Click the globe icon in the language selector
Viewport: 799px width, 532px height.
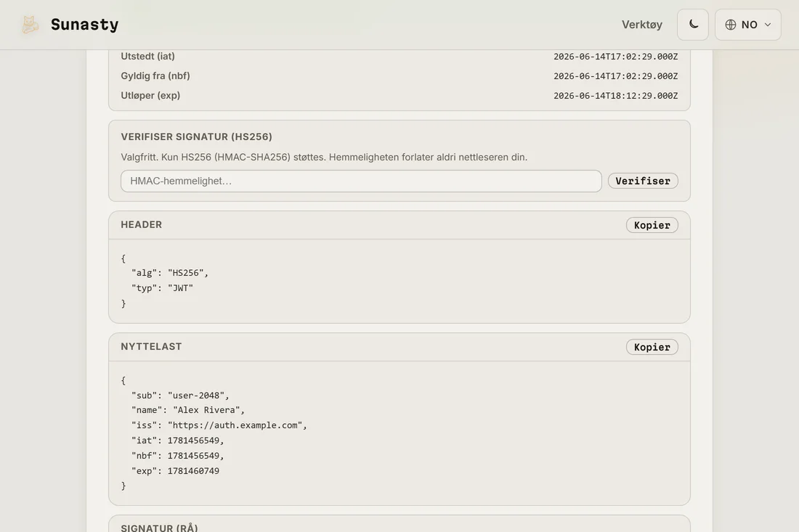(x=730, y=25)
